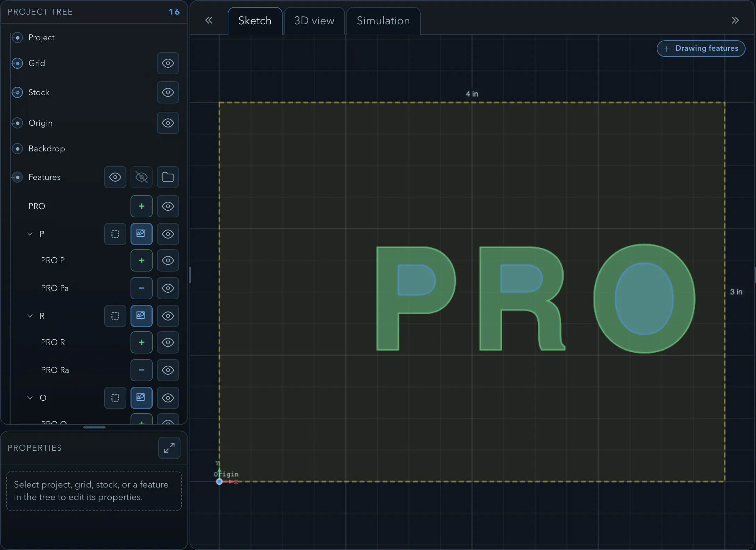
Task: Click the left double-chevron beside the Sketch tab
Action: (209, 20)
